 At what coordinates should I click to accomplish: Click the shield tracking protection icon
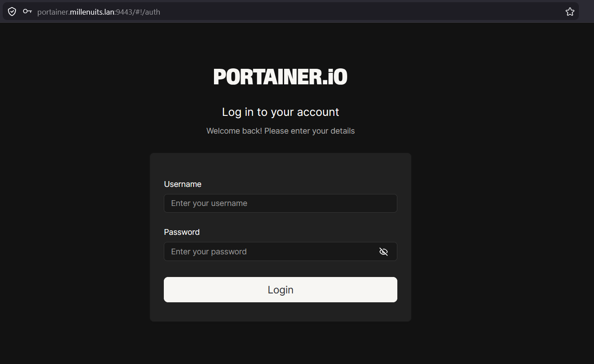click(12, 12)
